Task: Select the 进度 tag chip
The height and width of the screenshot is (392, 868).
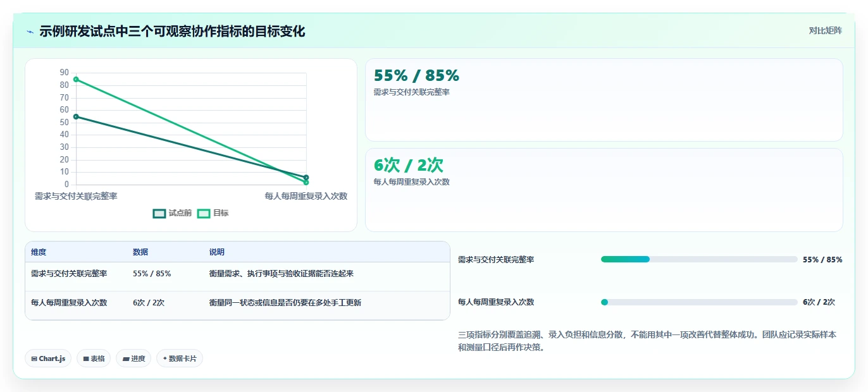Action: point(133,358)
